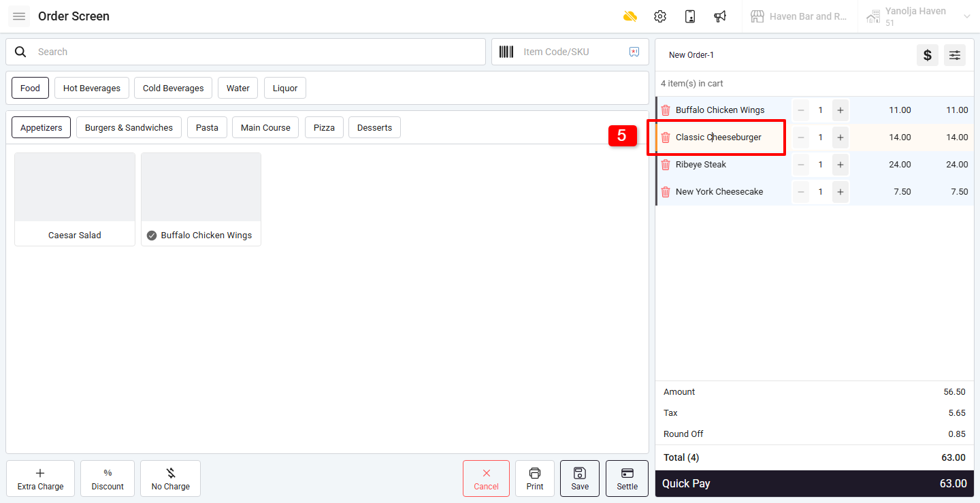
Task: Switch to Pasta subcategory
Action: 207,127
